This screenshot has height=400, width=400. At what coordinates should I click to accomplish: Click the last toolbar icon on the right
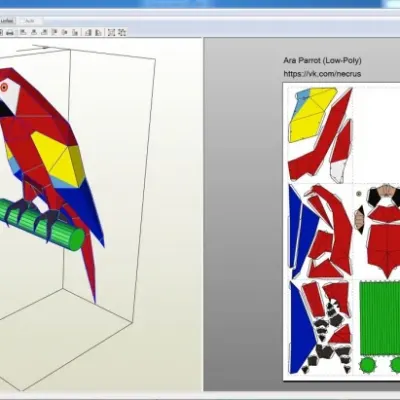pos(122,32)
